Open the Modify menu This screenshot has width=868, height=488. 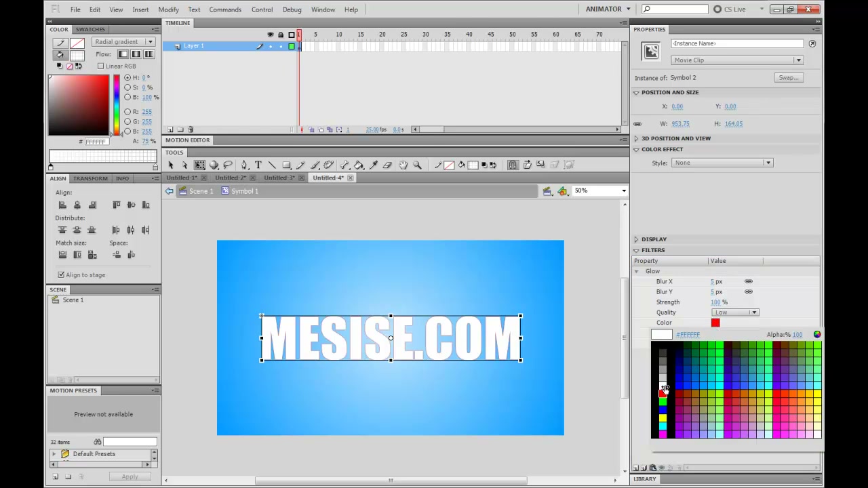point(168,9)
